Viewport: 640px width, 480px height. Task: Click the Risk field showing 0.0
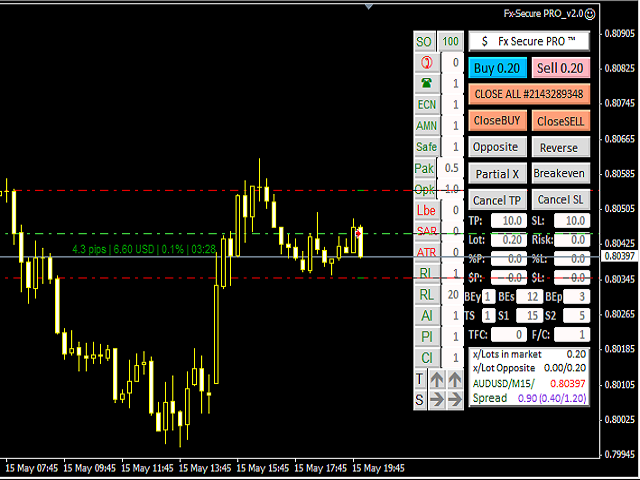coord(572,240)
